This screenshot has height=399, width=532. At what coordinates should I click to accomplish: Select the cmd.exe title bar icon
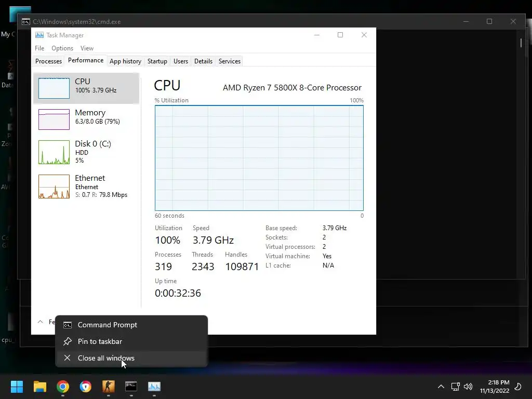click(26, 22)
